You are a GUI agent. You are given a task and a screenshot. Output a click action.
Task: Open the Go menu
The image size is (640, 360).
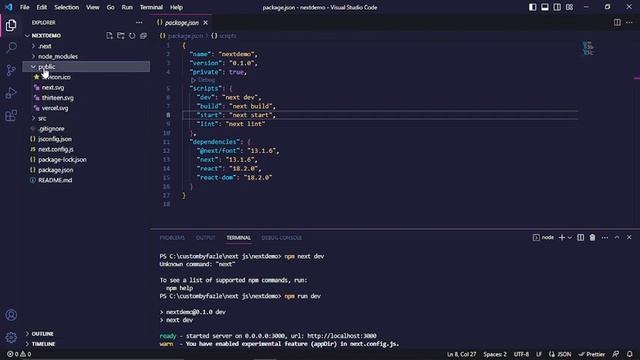click(111, 7)
